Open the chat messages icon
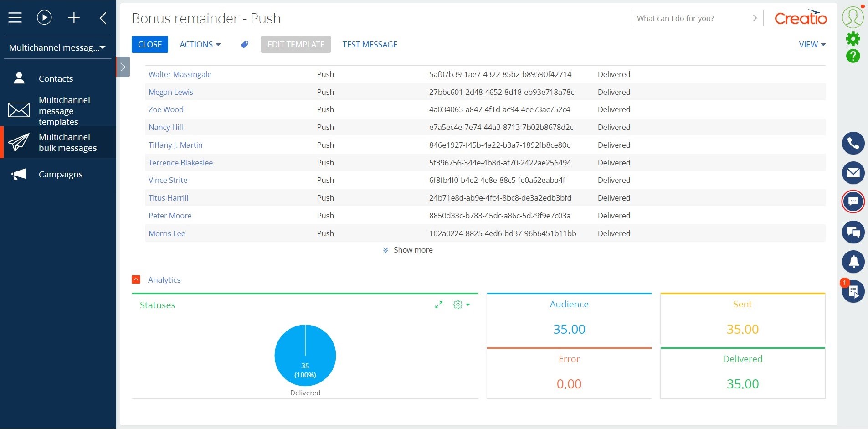The image size is (868, 429). (x=853, y=202)
